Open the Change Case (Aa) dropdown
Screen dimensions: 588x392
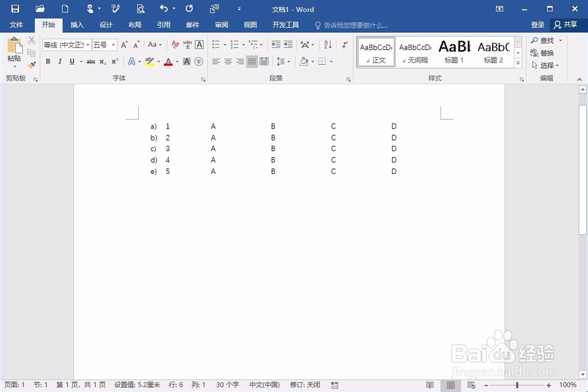click(x=155, y=45)
